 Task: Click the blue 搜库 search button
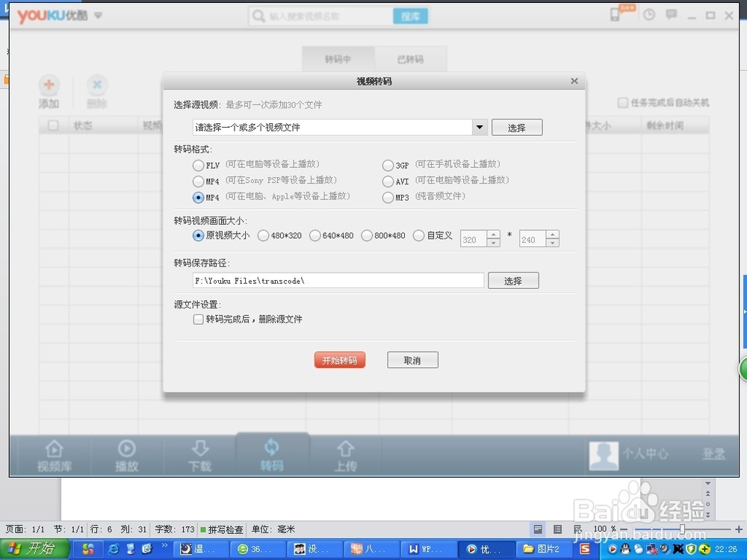click(410, 16)
